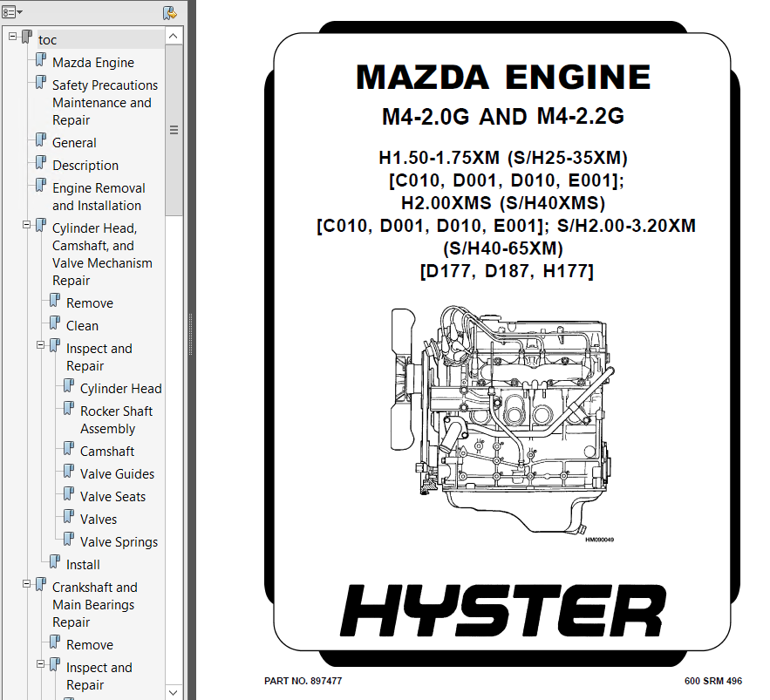Click the bookmark icon beside Description

[41, 163]
